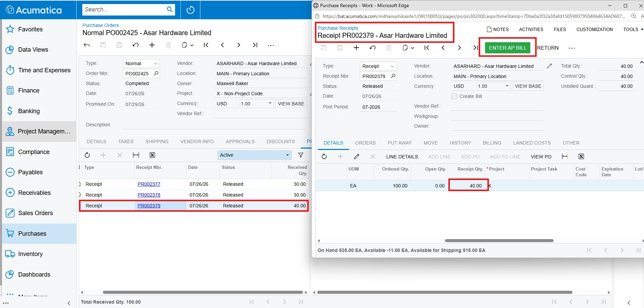Undo changes on Purchase Orders toolbar
This screenshot has height=308, width=644.
[136, 45]
